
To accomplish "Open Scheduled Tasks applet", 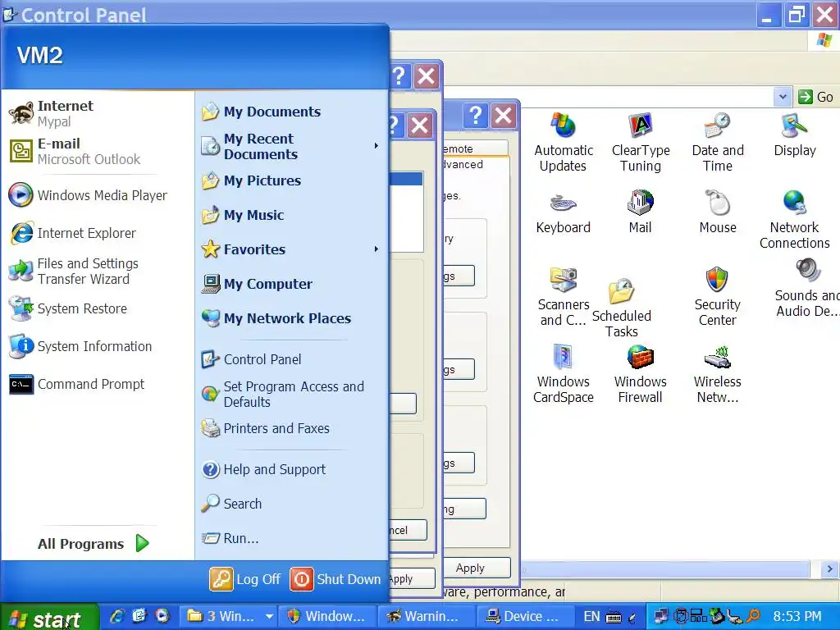I will click(x=622, y=308).
